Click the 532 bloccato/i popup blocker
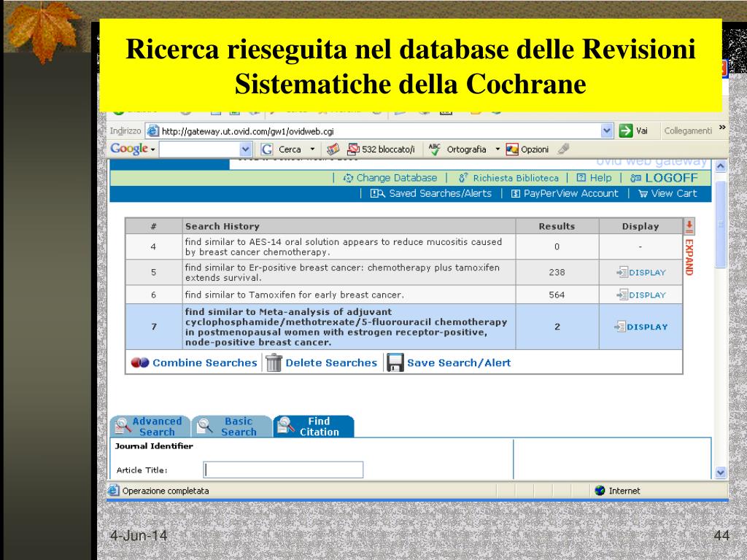This screenshot has height=560, width=747. point(381,149)
